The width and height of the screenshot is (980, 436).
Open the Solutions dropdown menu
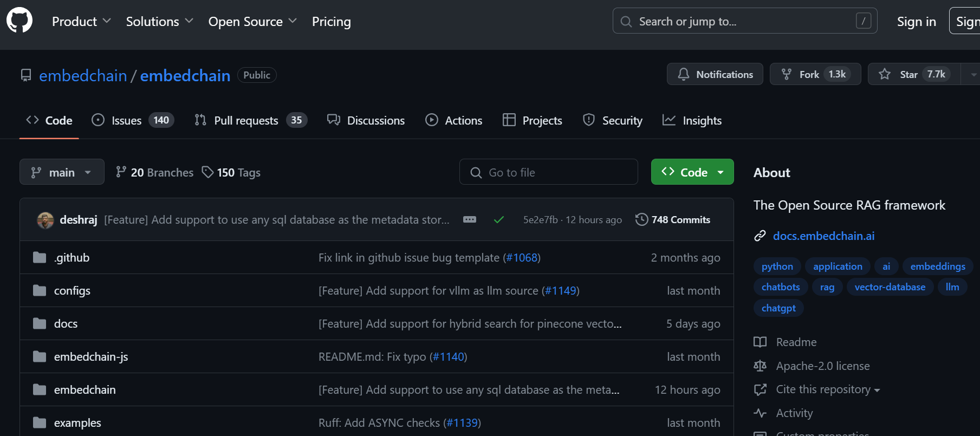point(159,22)
